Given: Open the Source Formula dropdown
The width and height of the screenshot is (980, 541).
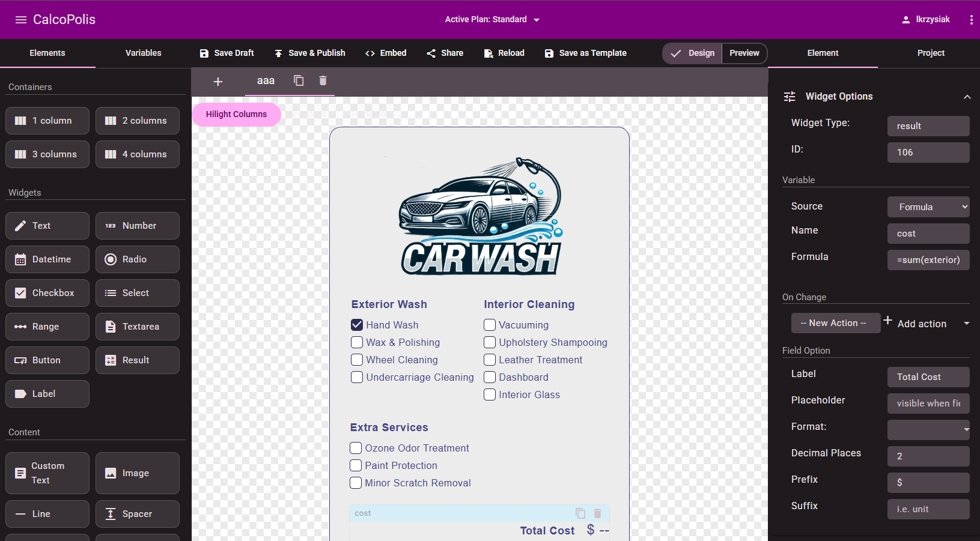Looking at the screenshot, I should 928,207.
